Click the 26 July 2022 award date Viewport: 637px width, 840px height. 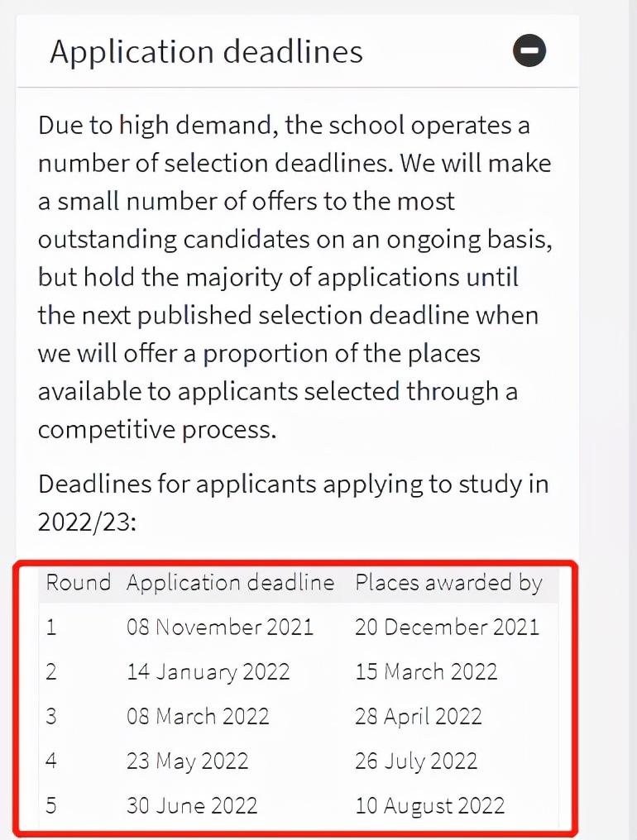pos(416,761)
